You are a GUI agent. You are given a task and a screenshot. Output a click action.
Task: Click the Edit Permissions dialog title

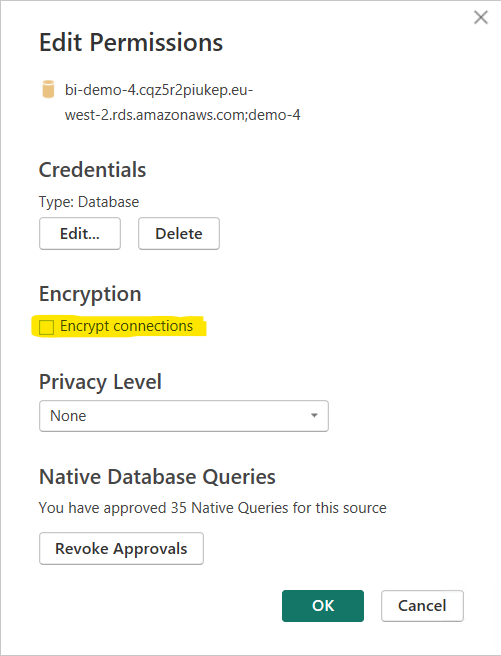pyautogui.click(x=131, y=43)
